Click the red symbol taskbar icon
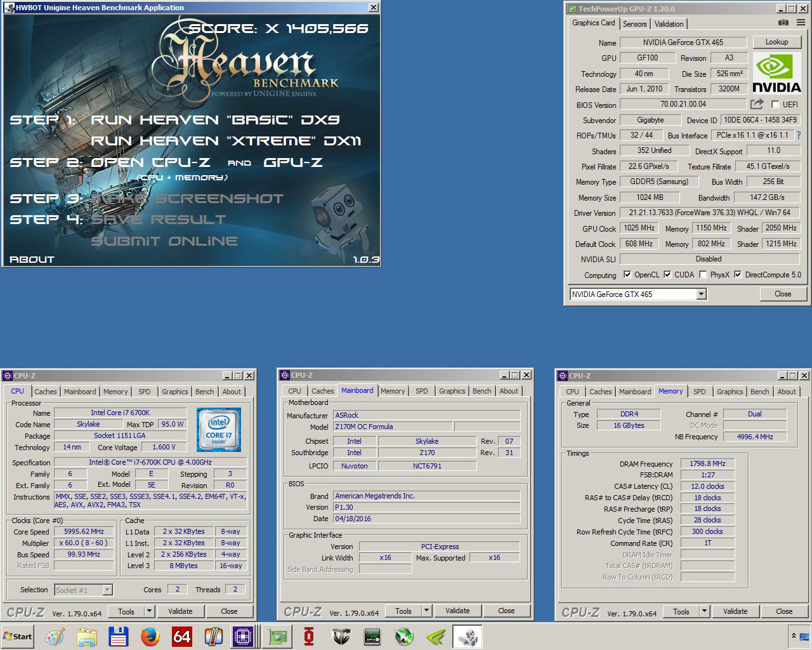 click(309, 637)
